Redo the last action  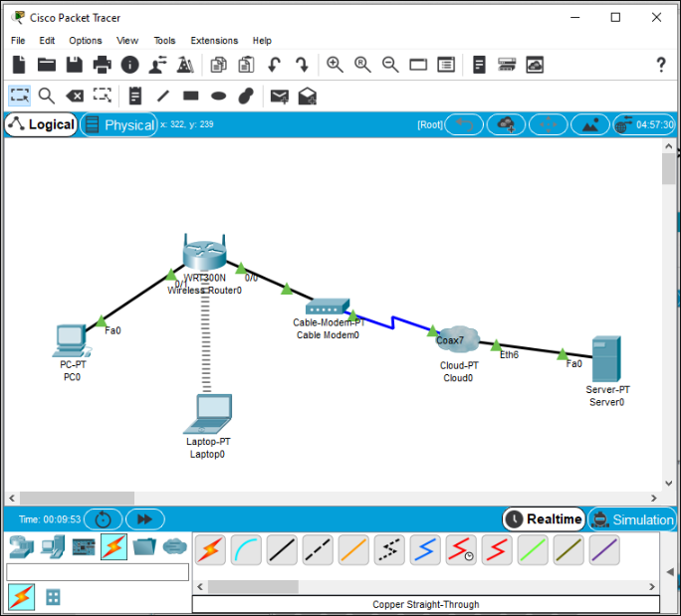pyautogui.click(x=302, y=65)
